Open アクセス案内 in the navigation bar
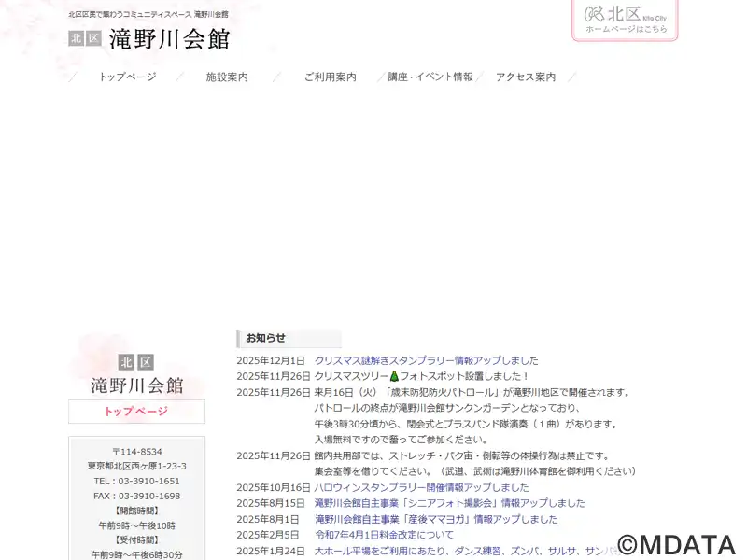 click(x=526, y=77)
